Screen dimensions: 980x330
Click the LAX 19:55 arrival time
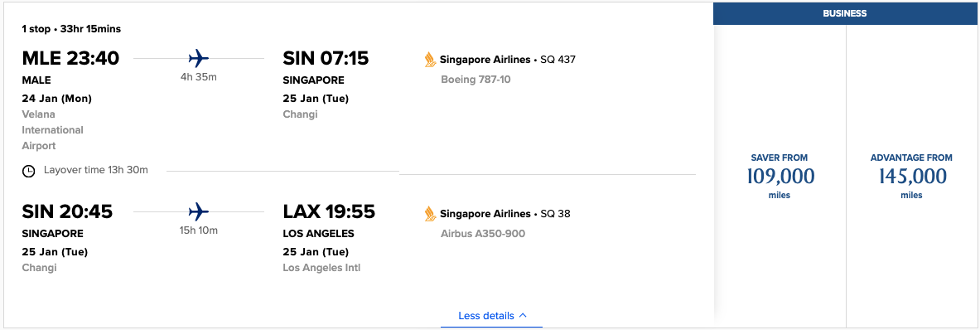coord(329,212)
